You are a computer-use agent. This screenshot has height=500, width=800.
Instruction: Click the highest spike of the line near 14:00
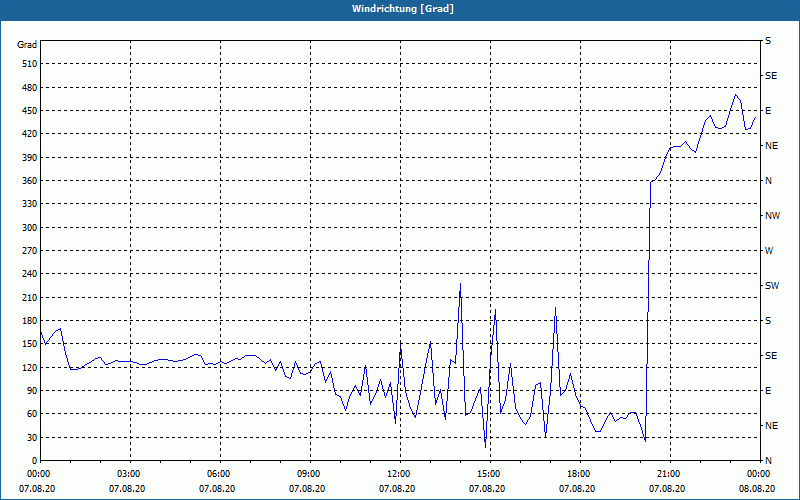point(460,284)
